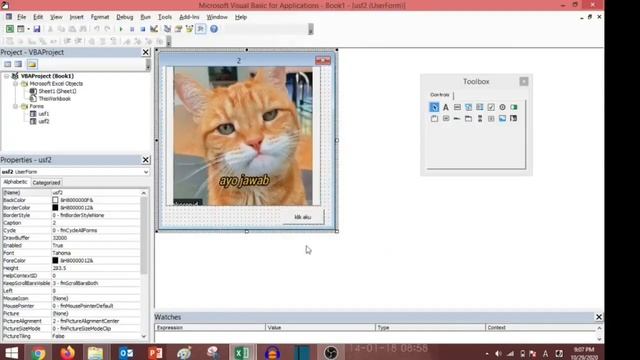640x360 pixels.
Task: Select the SpinButton tool in Toolbox
Action: pyautogui.click(x=491, y=118)
